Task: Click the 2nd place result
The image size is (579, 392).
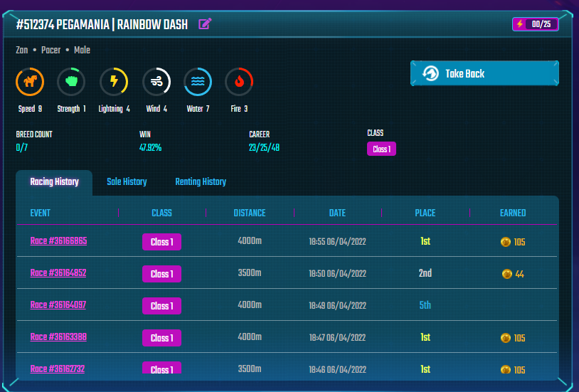Action: (x=425, y=273)
